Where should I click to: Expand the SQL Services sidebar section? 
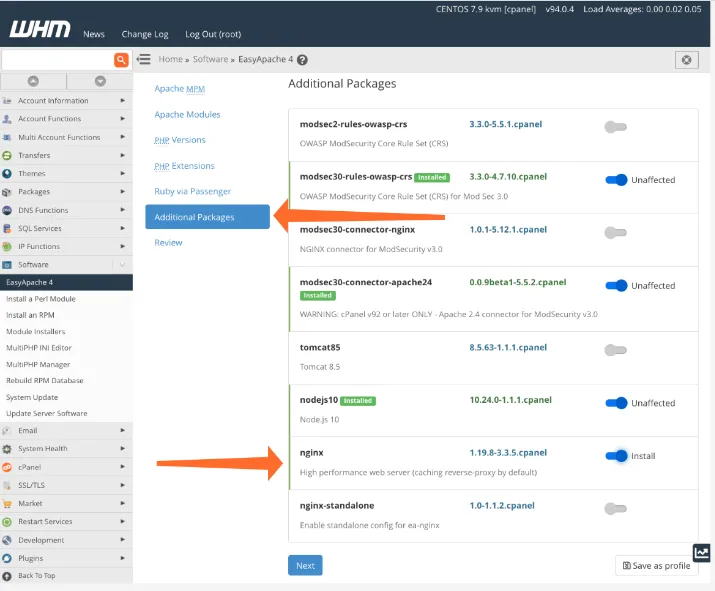pos(66,228)
